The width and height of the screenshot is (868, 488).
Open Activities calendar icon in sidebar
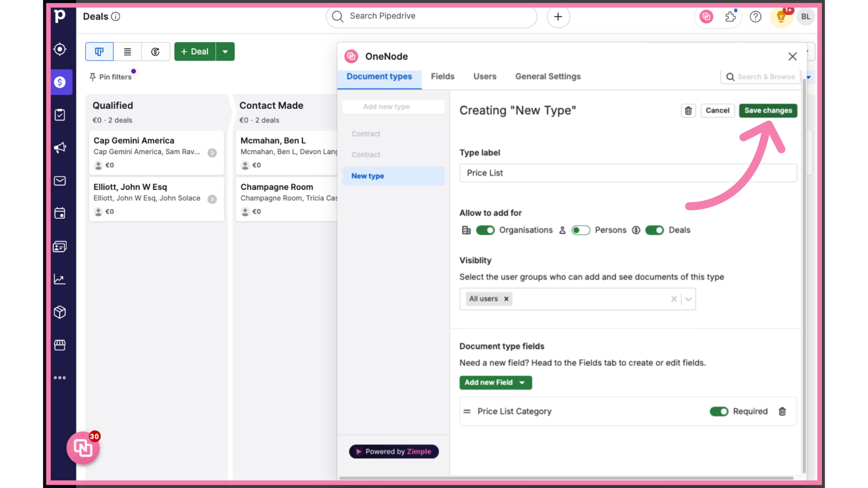point(60,213)
